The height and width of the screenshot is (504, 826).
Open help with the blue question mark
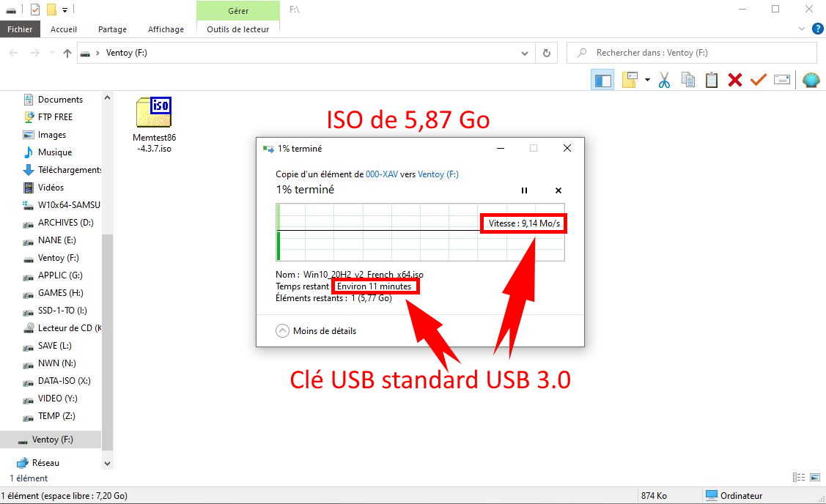coord(817,29)
